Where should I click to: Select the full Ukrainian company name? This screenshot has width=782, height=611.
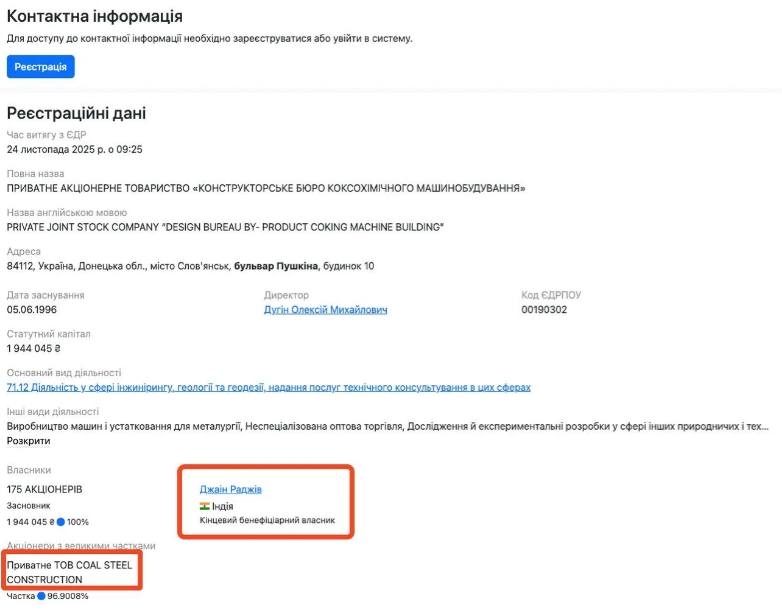click(266, 188)
